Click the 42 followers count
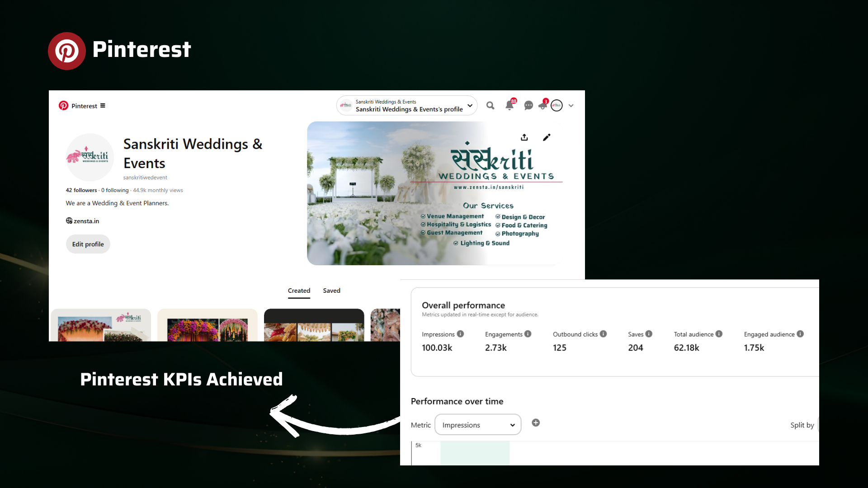 [81, 190]
